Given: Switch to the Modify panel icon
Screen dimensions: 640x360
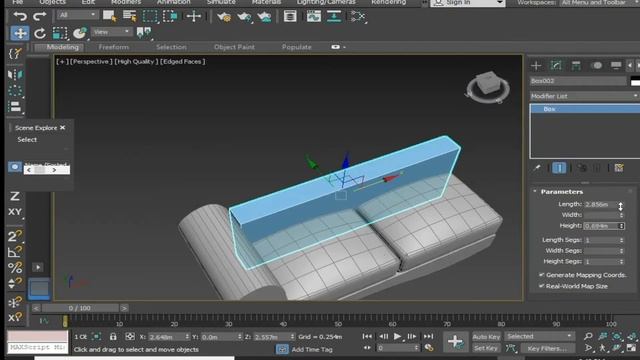Looking at the screenshot, I should [556, 65].
